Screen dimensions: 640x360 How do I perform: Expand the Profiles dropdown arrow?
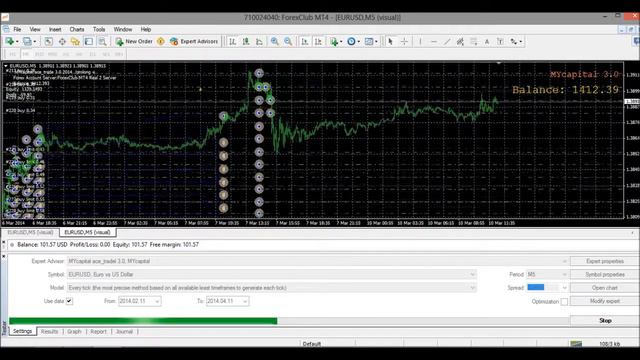coord(35,42)
